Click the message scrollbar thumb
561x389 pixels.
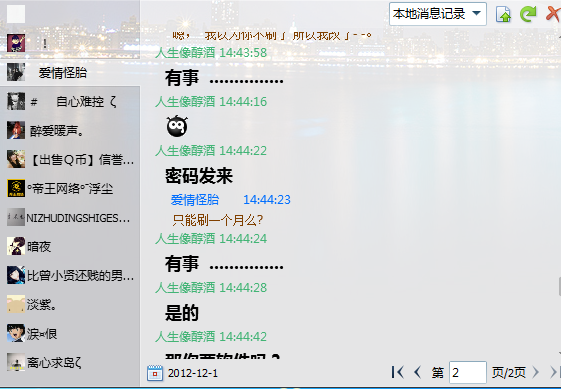tap(559, 286)
